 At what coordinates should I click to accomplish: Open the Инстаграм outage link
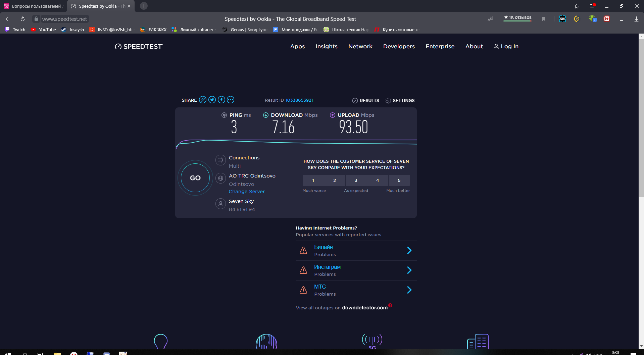(x=327, y=267)
